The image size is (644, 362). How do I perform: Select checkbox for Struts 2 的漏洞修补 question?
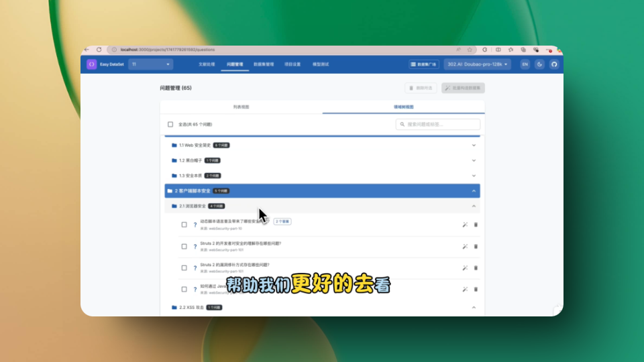tap(184, 268)
